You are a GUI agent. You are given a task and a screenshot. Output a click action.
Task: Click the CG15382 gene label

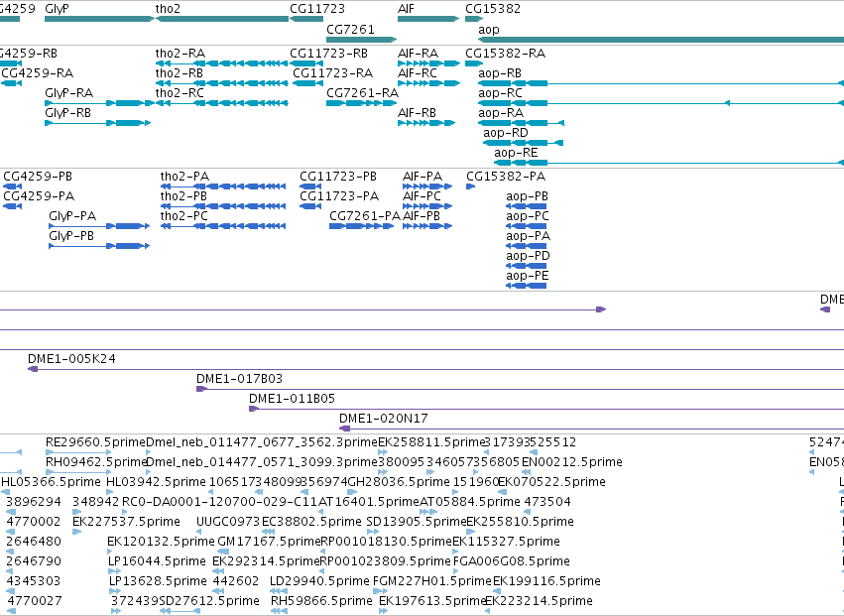pos(493,9)
